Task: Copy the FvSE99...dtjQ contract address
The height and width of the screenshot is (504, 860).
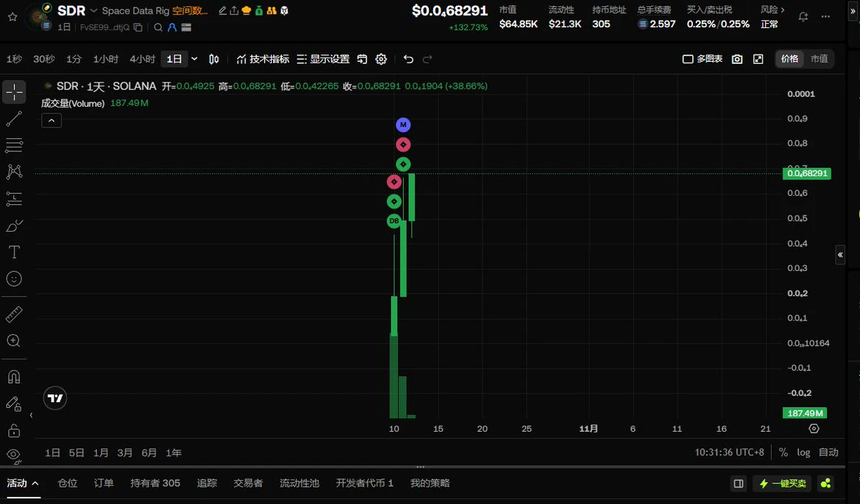Action: 138,27
